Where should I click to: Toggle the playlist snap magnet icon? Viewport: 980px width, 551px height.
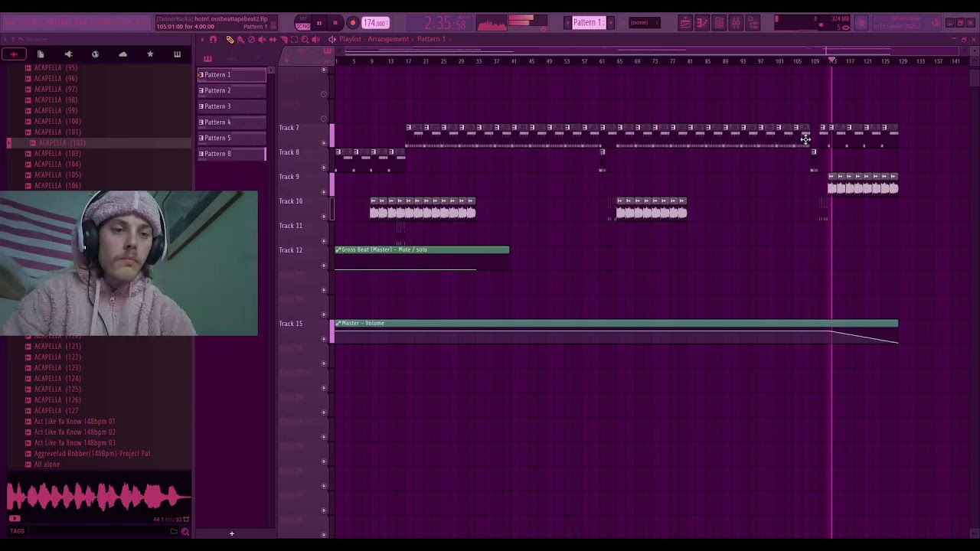tap(213, 39)
